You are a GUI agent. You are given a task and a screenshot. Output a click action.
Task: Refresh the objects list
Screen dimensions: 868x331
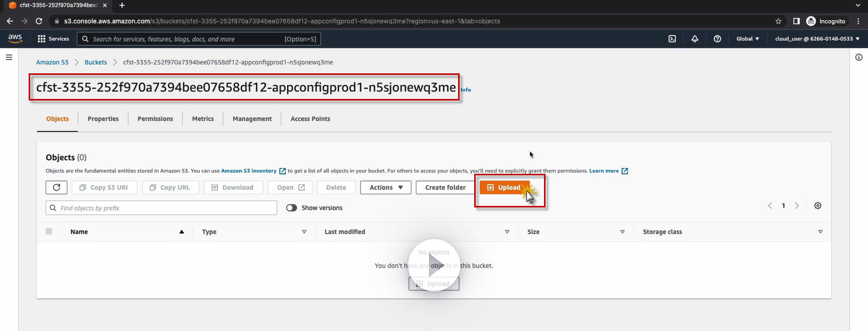pyautogui.click(x=57, y=187)
